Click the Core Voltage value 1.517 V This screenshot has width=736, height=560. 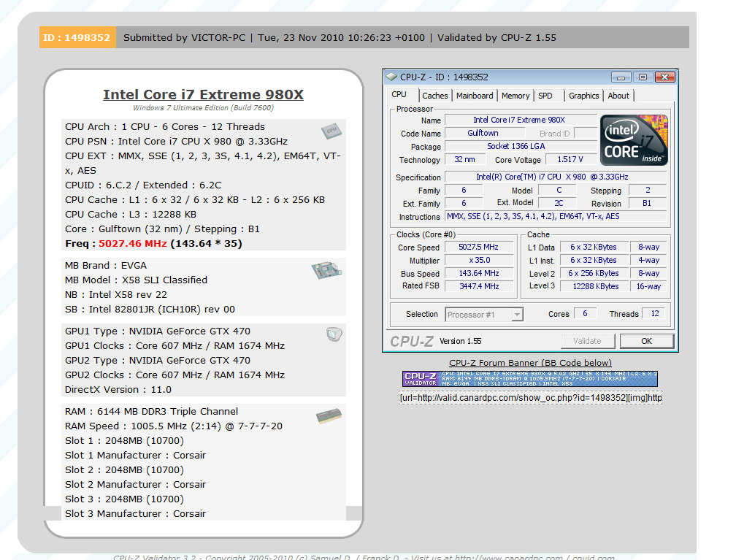point(570,160)
